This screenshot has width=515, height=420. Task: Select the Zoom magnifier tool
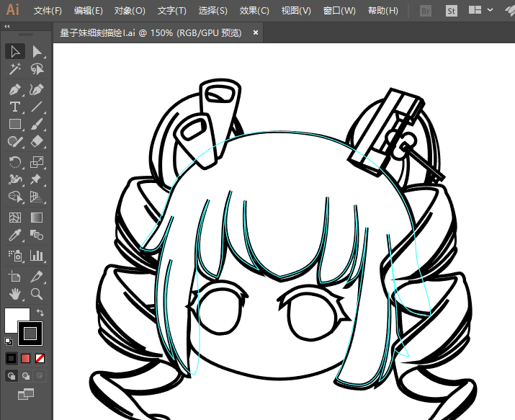[37, 293]
